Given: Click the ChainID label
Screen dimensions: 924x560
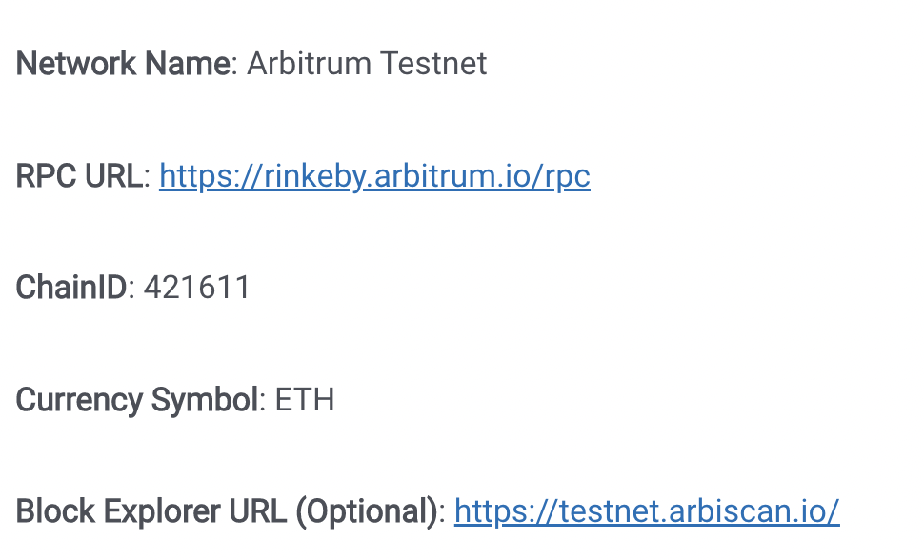Looking at the screenshot, I should (x=71, y=288).
